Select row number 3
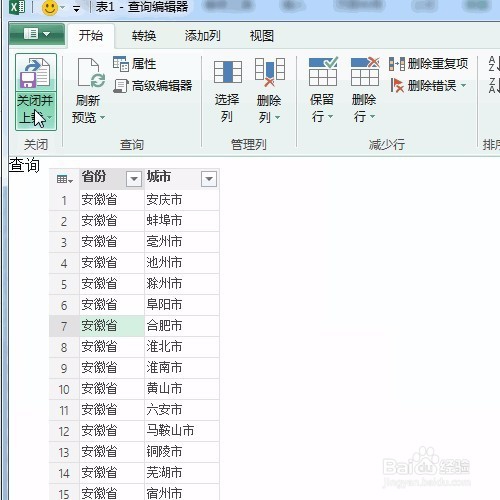Screen dimensions: 500x500 (64, 243)
